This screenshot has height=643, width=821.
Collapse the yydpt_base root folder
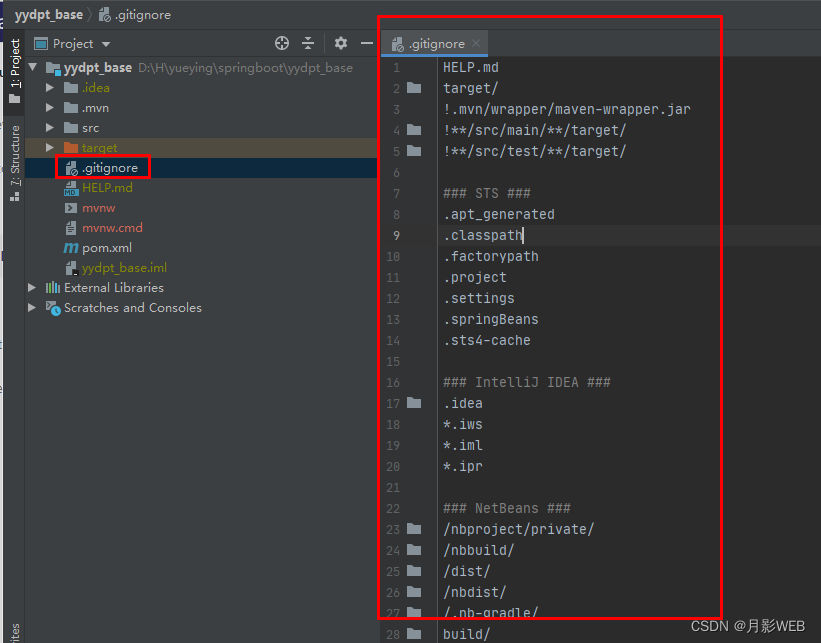[x=33, y=67]
